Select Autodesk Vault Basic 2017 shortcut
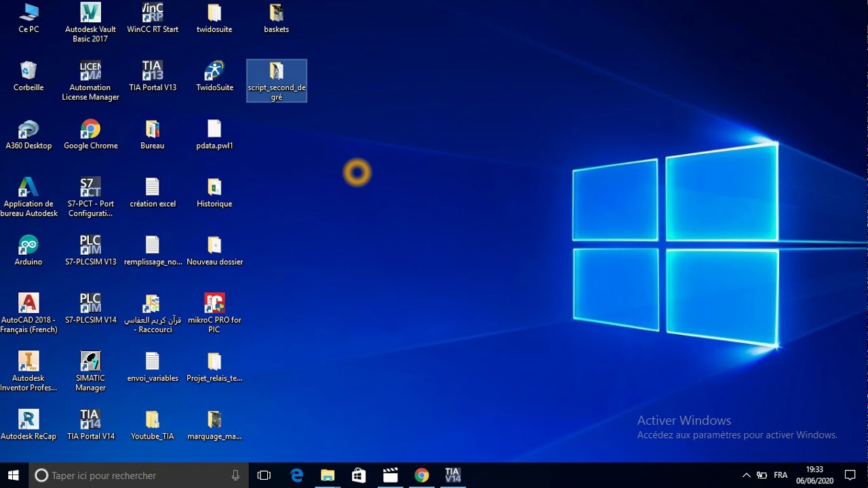The image size is (868, 488). (90, 23)
